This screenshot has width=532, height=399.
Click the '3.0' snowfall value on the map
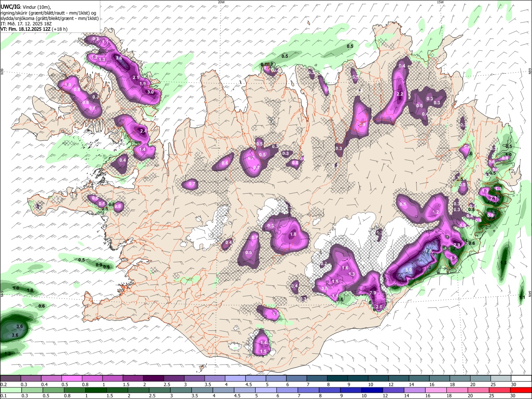point(150,92)
